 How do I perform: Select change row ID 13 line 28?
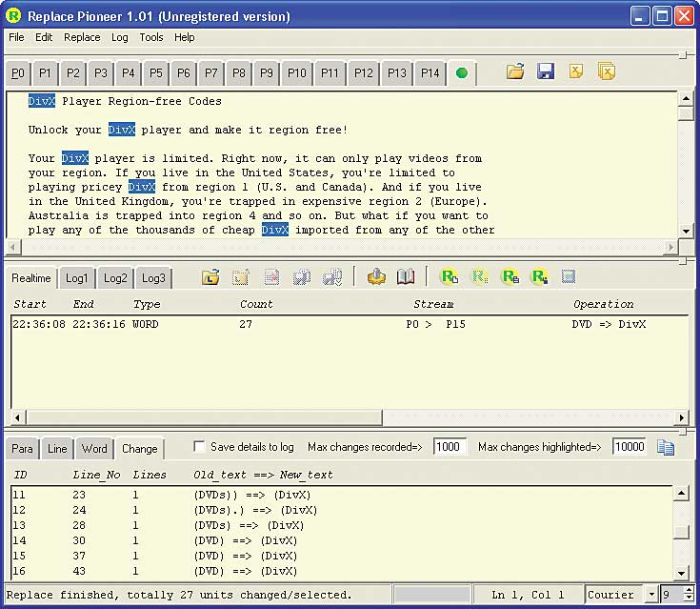[342, 525]
